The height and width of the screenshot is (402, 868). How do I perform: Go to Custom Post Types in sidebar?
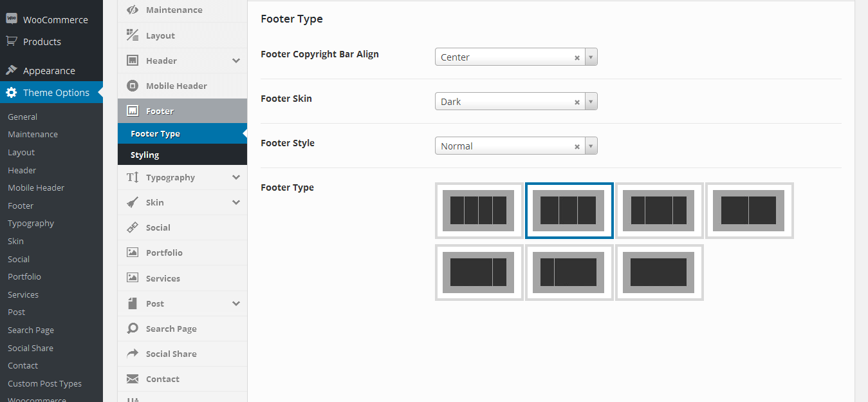pyautogui.click(x=44, y=383)
